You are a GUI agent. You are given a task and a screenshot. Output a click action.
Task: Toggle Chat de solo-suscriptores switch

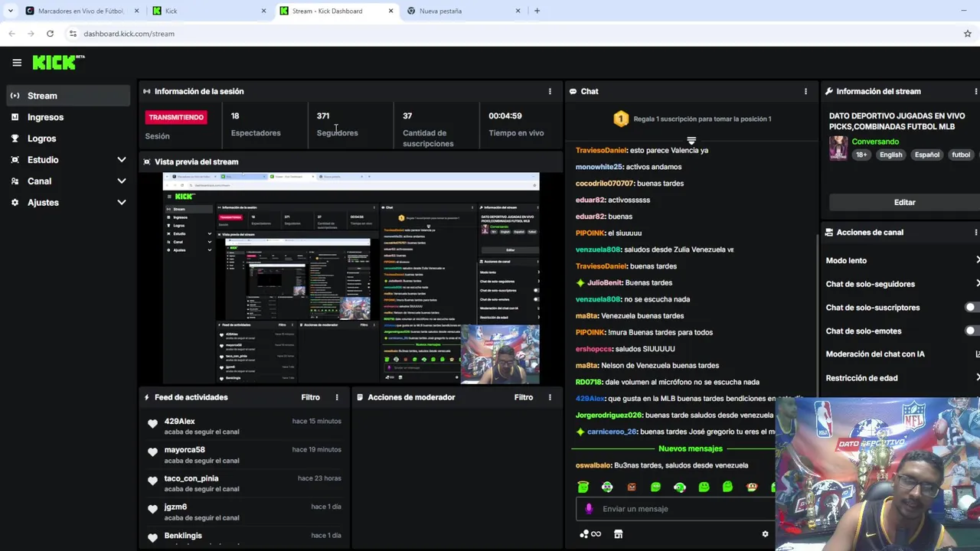[x=972, y=308]
